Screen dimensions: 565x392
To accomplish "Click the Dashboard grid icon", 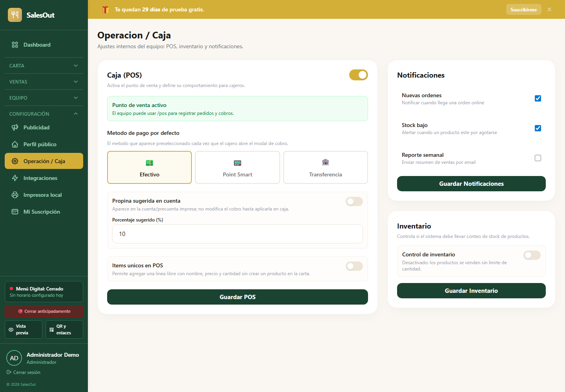I will point(15,45).
